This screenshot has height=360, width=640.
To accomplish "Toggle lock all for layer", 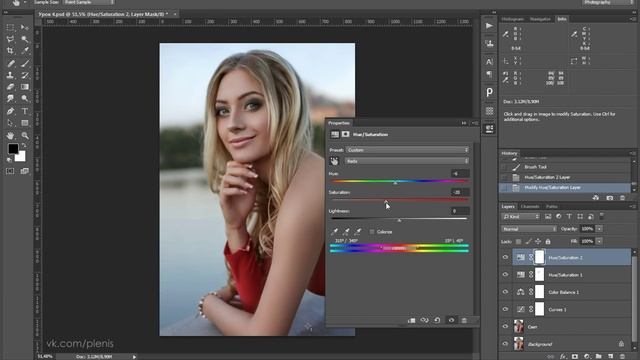I will coord(548,242).
